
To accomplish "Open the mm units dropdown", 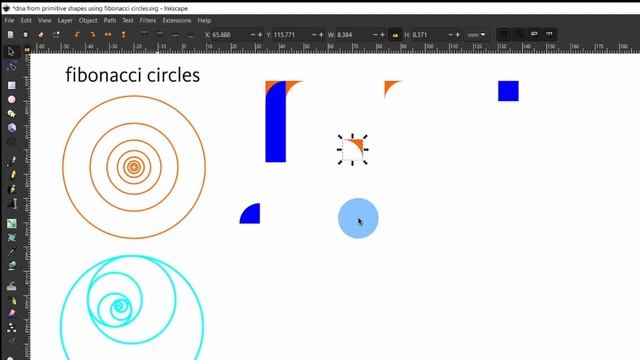I will pos(476,35).
